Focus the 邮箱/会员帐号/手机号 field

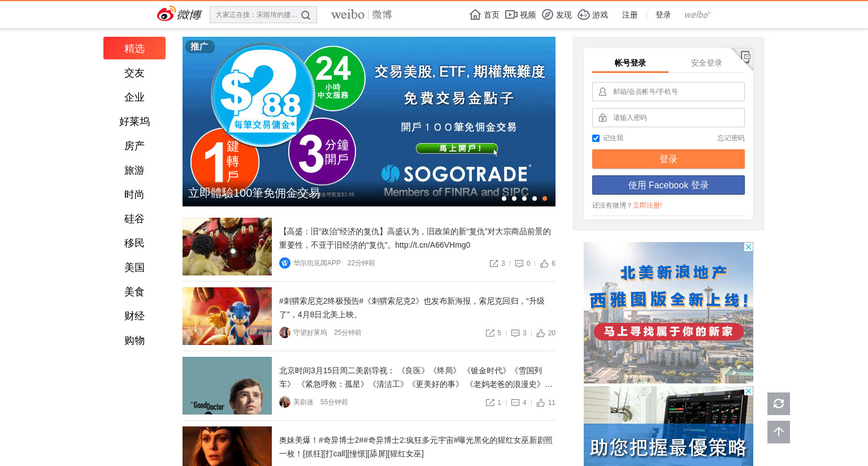[669, 92]
